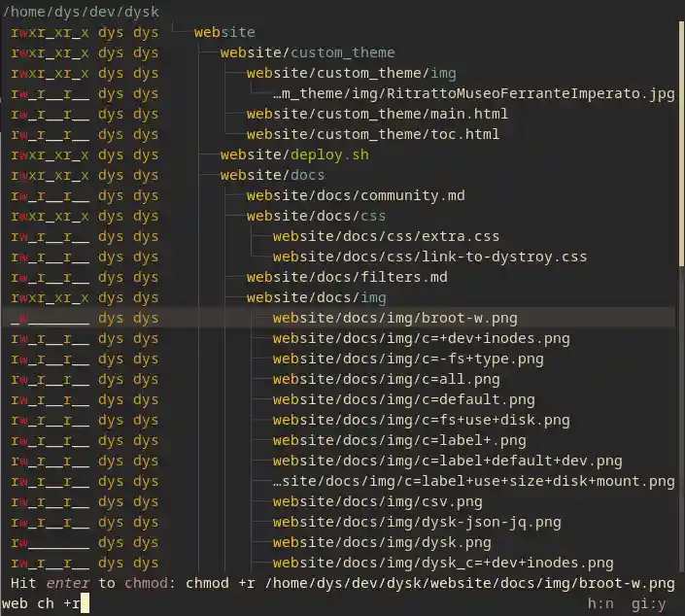Select c=+dev+inodes.png in docs/img
The height and width of the screenshot is (616, 685).
point(421,338)
